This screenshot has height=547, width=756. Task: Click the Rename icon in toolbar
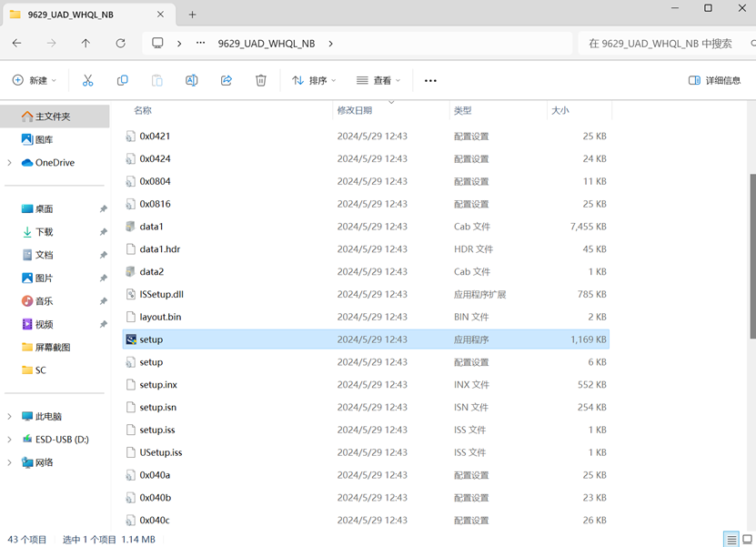coord(192,80)
